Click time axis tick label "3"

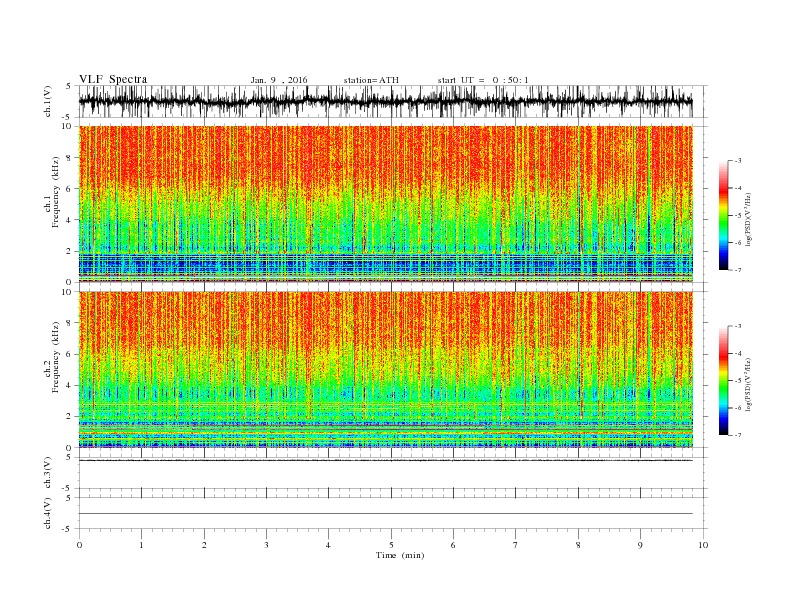266,545
